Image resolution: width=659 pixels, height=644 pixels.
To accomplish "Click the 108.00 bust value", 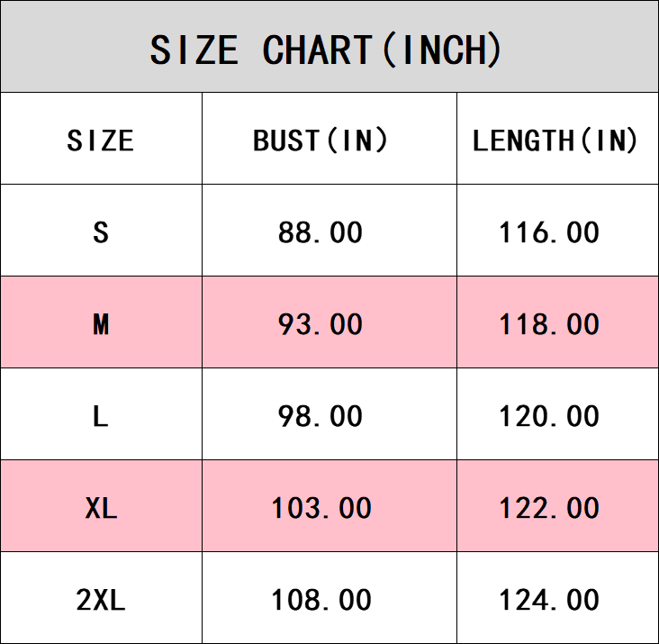I will [321, 600].
